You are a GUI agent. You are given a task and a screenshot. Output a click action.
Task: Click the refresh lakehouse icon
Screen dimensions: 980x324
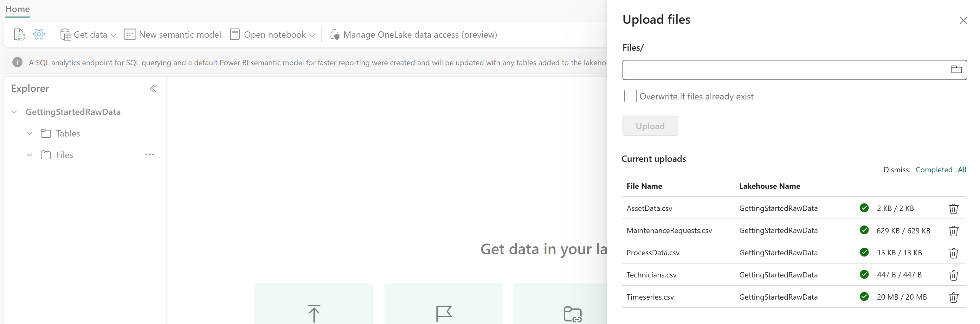click(19, 35)
